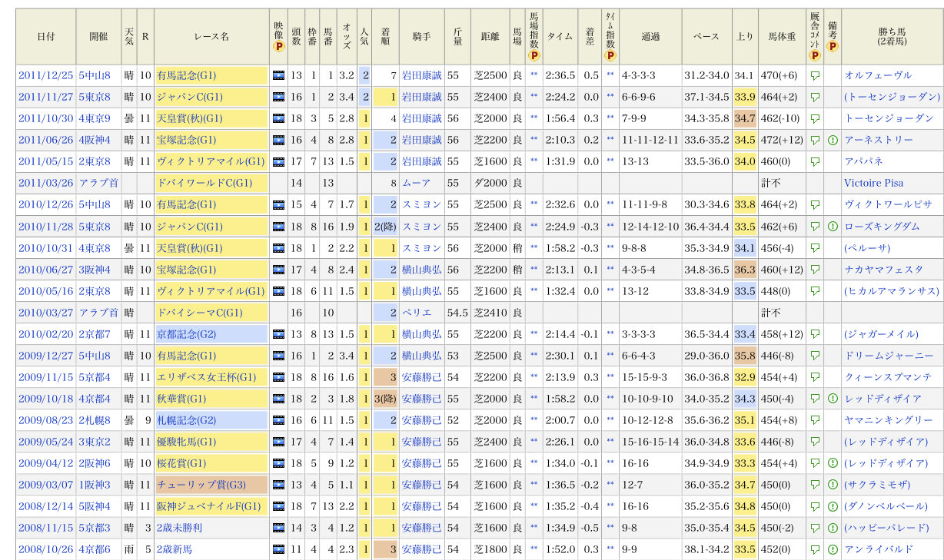Select the date link 2008/10/26
944x560 pixels.
45,549
